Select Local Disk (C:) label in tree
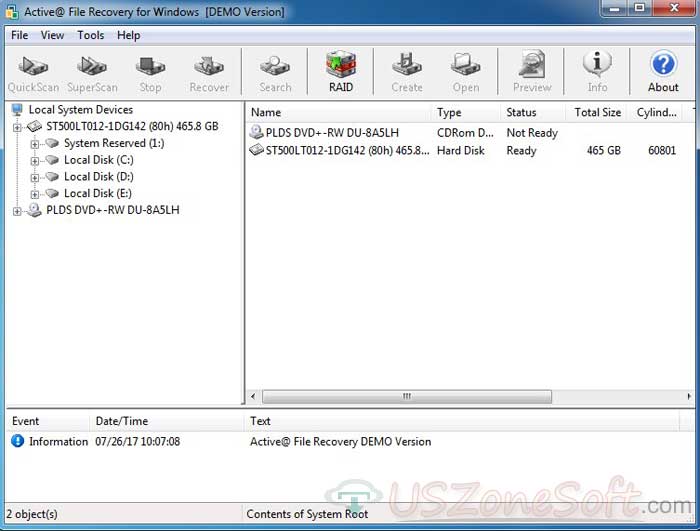The width and height of the screenshot is (700, 531). pos(99,160)
